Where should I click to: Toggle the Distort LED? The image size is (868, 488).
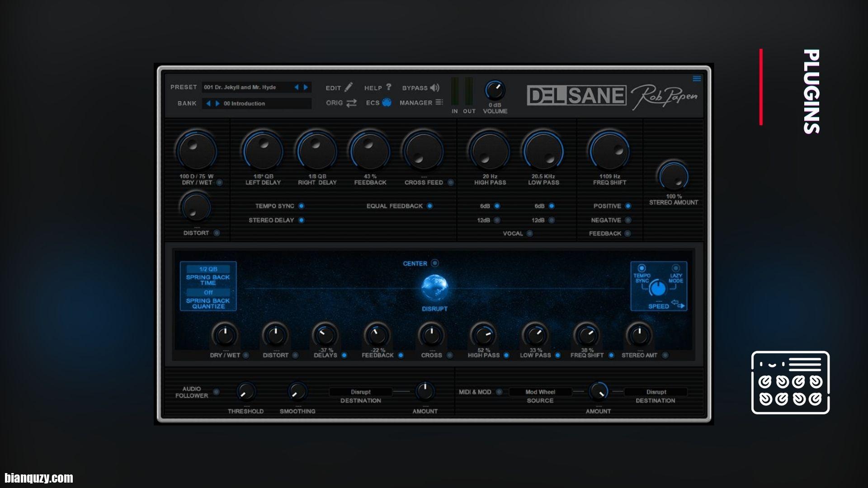coord(217,233)
